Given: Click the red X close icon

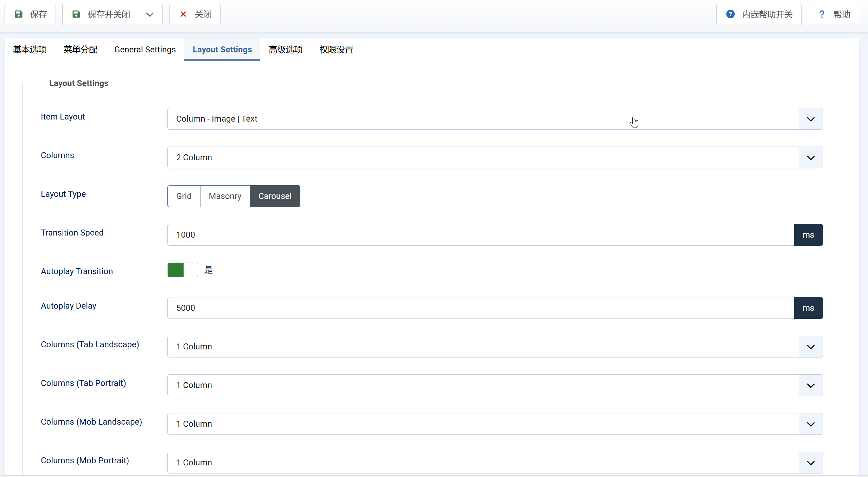Looking at the screenshot, I should click(x=183, y=14).
